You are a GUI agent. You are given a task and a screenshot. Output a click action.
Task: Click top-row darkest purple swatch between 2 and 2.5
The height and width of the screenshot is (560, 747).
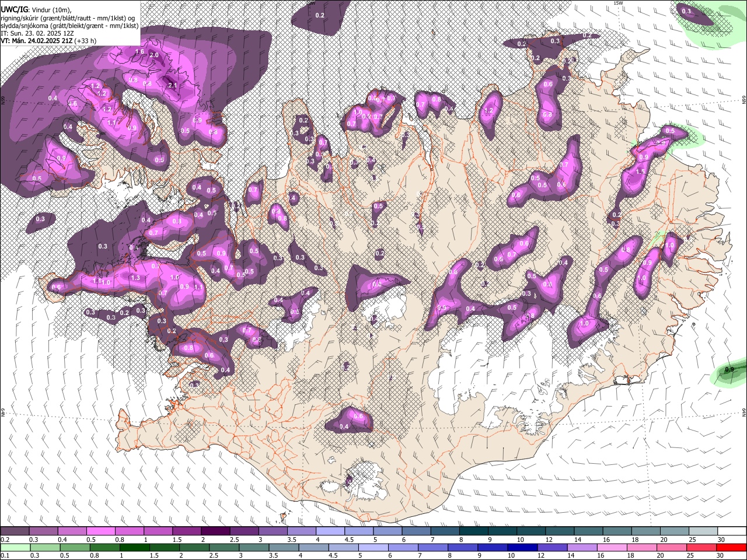215,531
